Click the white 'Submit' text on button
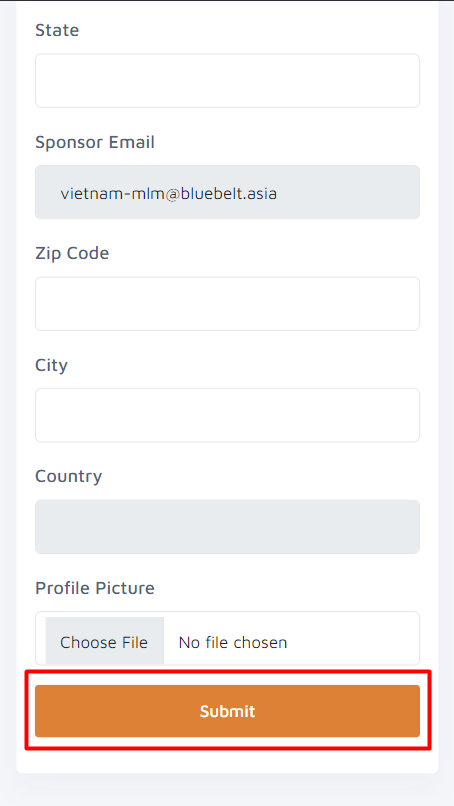The height and width of the screenshot is (806, 454). tap(227, 711)
